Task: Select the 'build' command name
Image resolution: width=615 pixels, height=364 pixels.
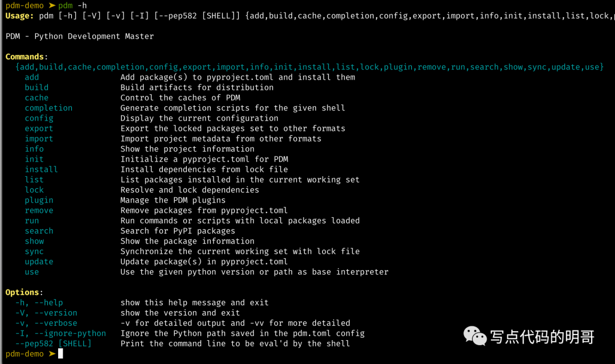Action: point(36,88)
